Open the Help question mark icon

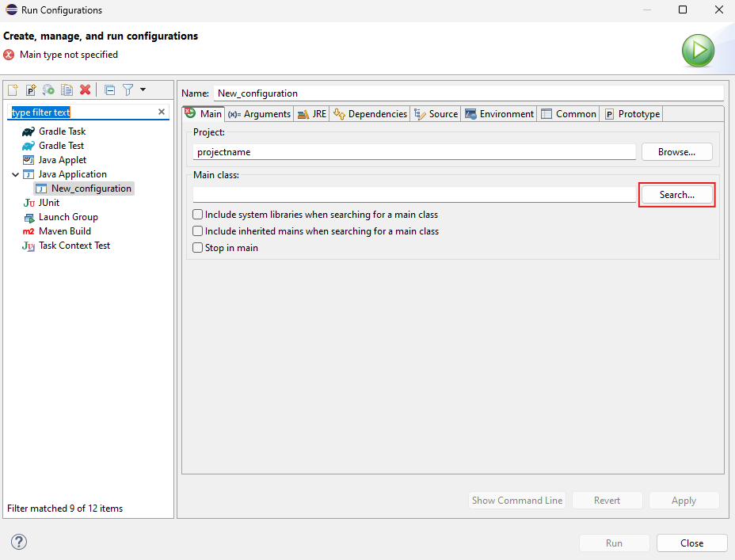pos(19,542)
